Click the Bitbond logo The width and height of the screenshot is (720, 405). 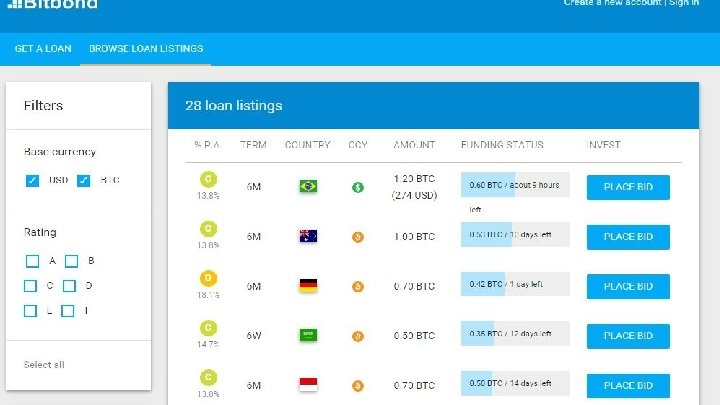(x=52, y=4)
